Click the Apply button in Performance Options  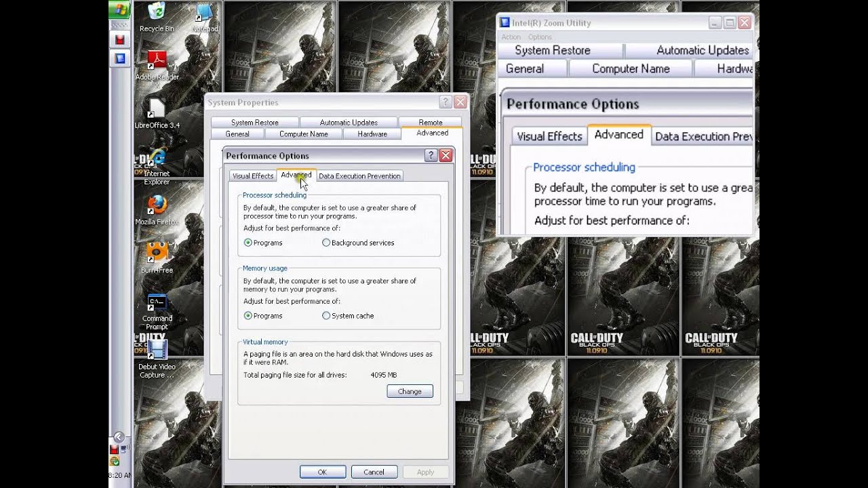click(425, 472)
